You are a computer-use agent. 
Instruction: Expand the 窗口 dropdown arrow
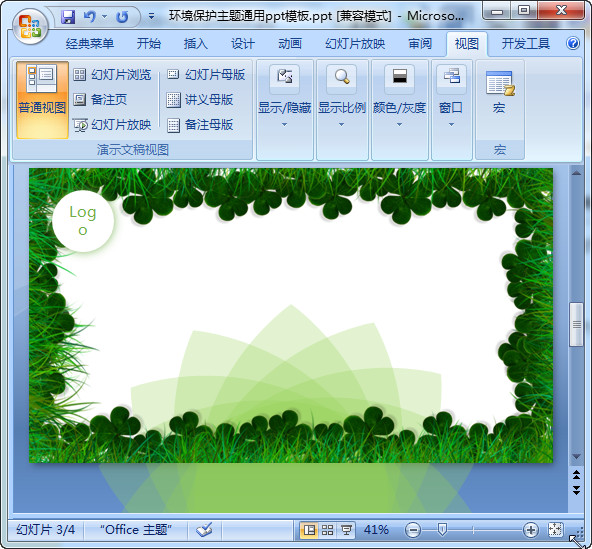coord(452,125)
